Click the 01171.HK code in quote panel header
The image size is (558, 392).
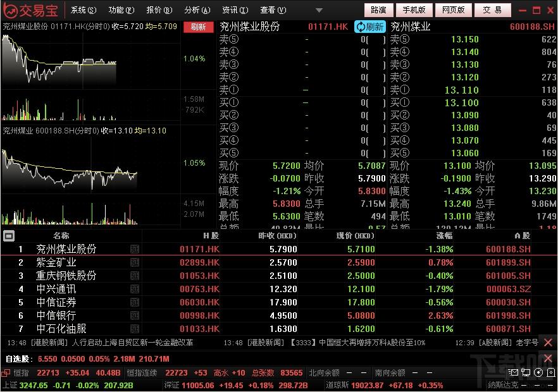(328, 27)
